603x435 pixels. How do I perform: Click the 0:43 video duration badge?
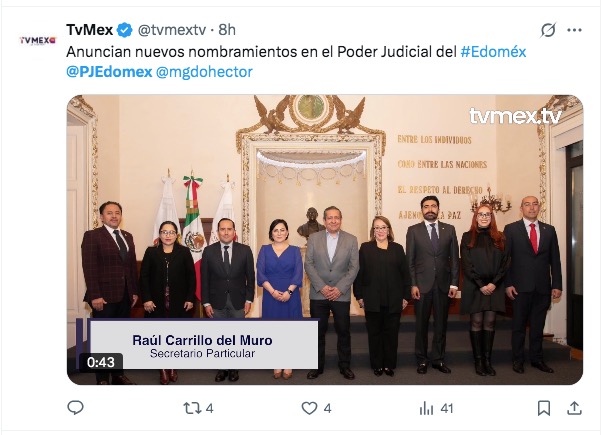[x=101, y=362]
